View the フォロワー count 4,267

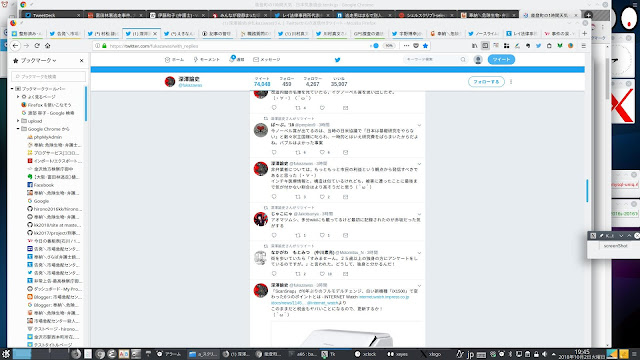pos(313,82)
